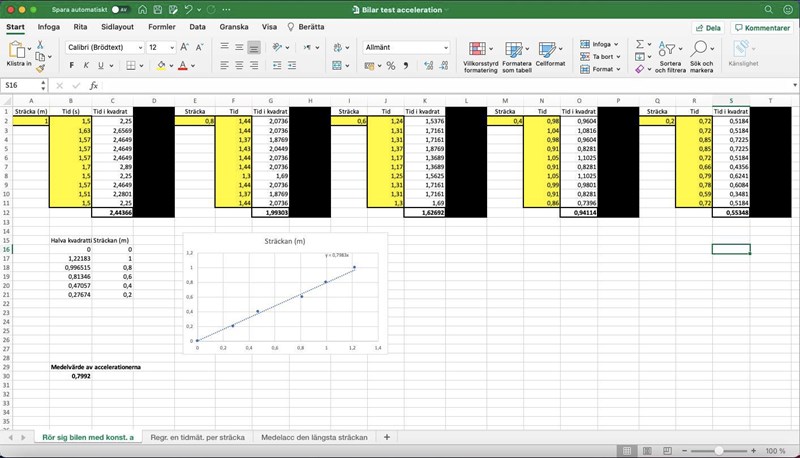Click the Kommentarer button
Screen dimensions: 800x458
[762, 28]
